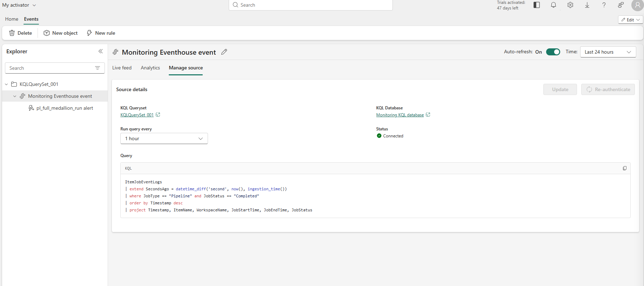Open the Time range Last 24 hours dropdown
644x286 pixels.
pyautogui.click(x=608, y=52)
